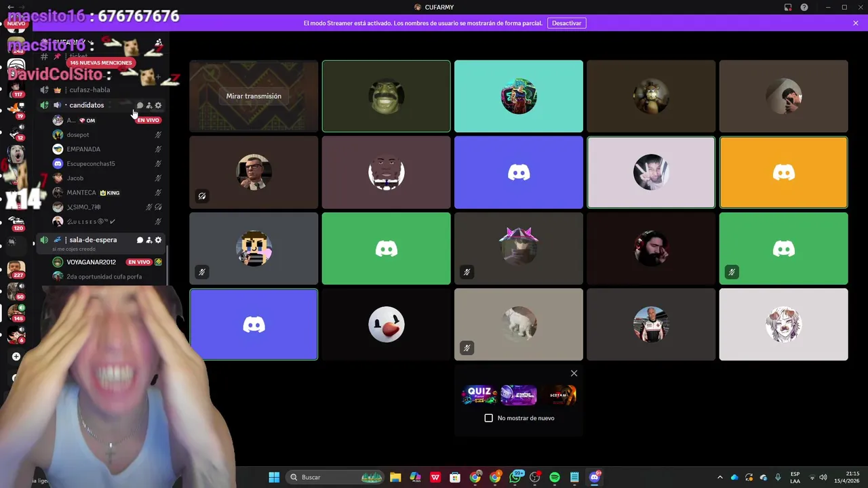The width and height of the screenshot is (868, 488).
Task: Open File Explorer from the taskbar
Action: 395,477
